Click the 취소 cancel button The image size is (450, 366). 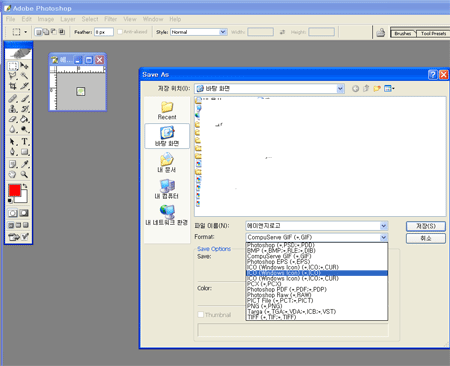[x=426, y=238]
